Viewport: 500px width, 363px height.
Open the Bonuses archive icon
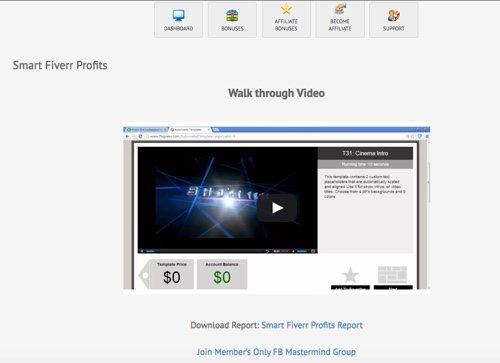coord(232,16)
